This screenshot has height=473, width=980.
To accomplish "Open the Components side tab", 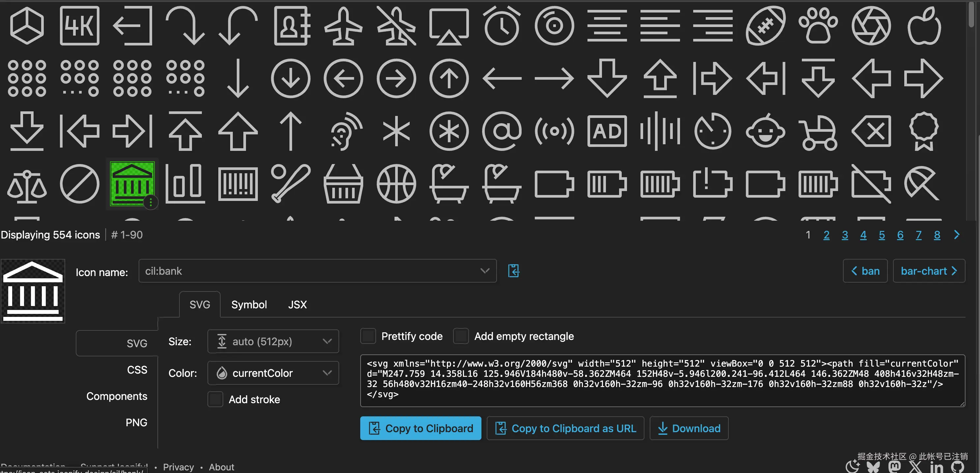I will (117, 396).
